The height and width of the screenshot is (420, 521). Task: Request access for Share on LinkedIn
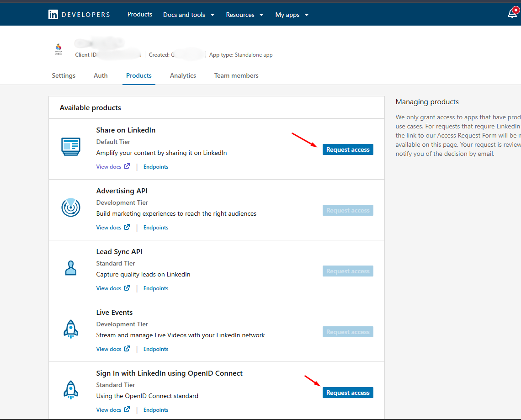click(x=348, y=149)
